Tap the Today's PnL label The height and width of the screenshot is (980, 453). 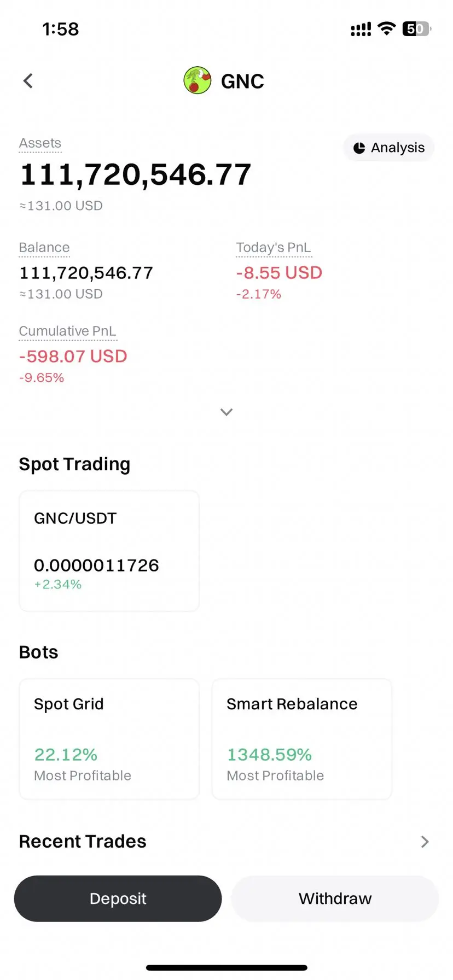tap(274, 248)
